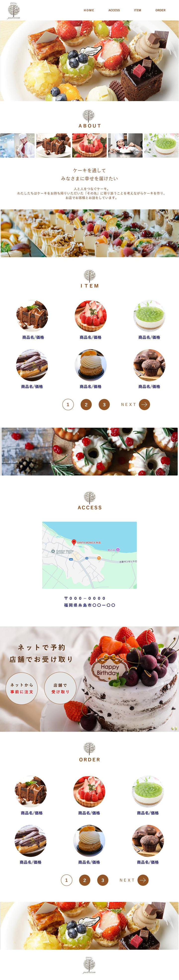Image resolution: width=179 pixels, height=980 pixels.
Task: Select page 1 in ITEM pagination
Action: tap(68, 404)
